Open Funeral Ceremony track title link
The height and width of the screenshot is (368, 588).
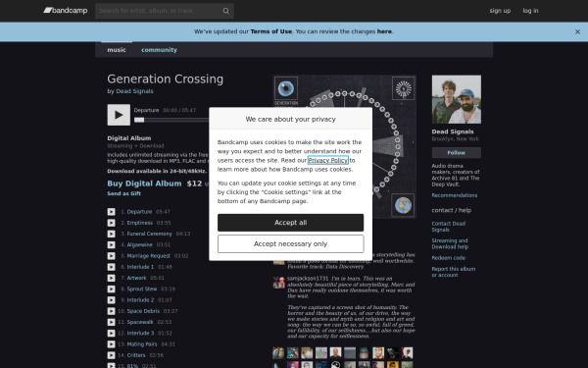149,234
